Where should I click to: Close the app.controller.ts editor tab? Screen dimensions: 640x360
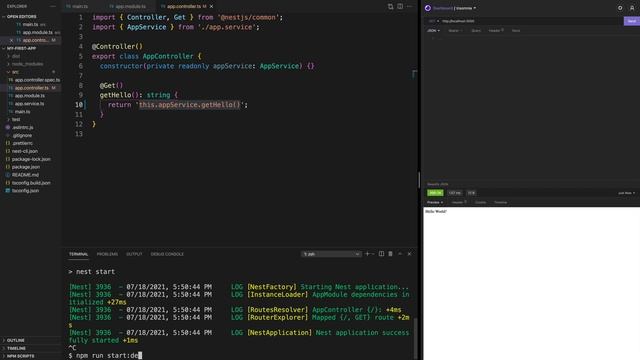click(211, 7)
